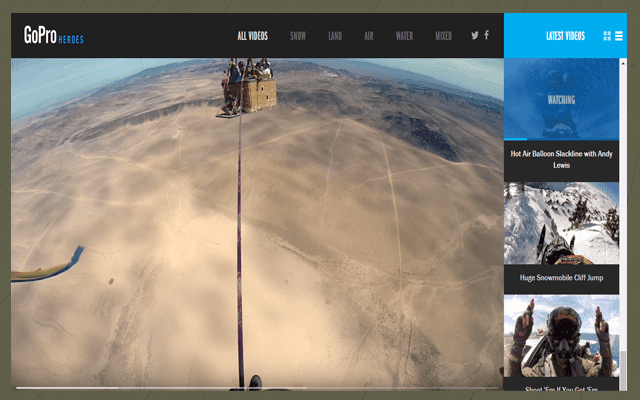This screenshot has height=400, width=640.
Task: Open Hot Air Balloon Slackline title link
Action: 561,159
